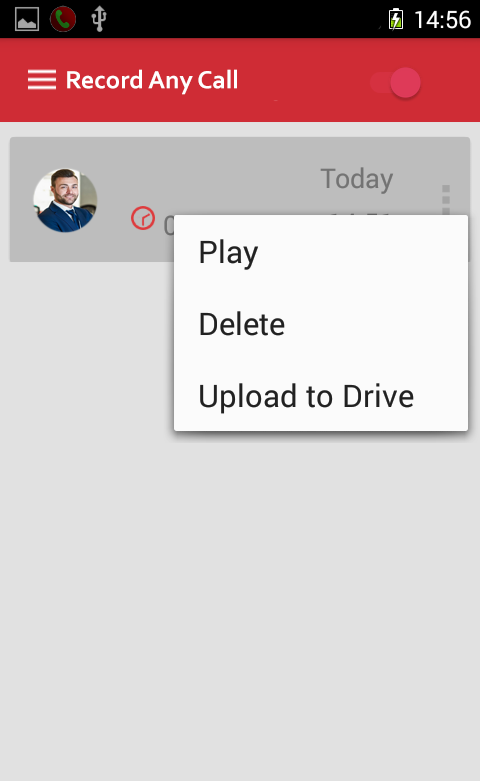Toggle the call recording switch off
480x781 pixels.
[396, 83]
